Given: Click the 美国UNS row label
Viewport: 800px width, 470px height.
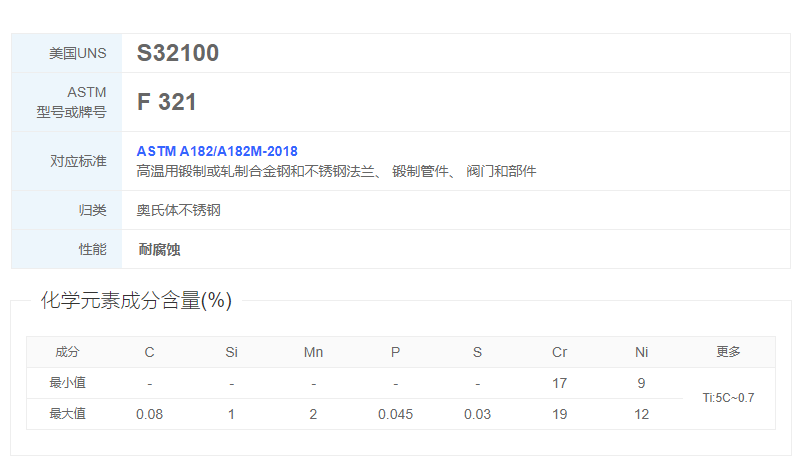Looking at the screenshot, I should (x=77, y=54).
